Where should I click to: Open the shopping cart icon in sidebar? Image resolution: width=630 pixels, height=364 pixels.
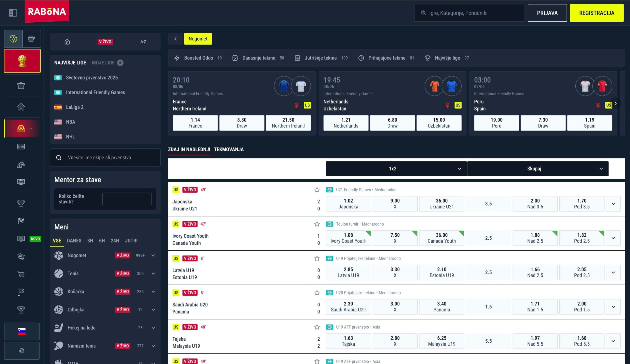click(21, 274)
